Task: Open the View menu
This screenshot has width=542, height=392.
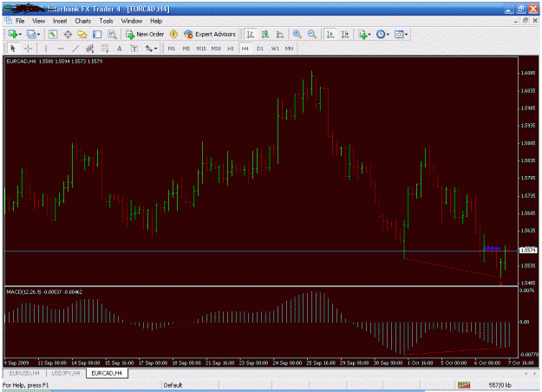Action: pyautogui.click(x=39, y=21)
